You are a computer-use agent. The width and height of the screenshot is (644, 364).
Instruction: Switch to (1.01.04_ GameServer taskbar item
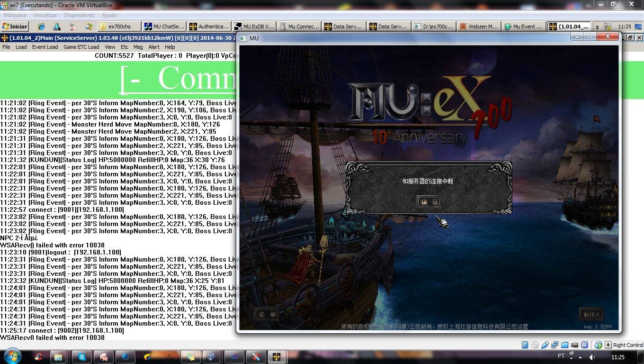[x=569, y=27]
